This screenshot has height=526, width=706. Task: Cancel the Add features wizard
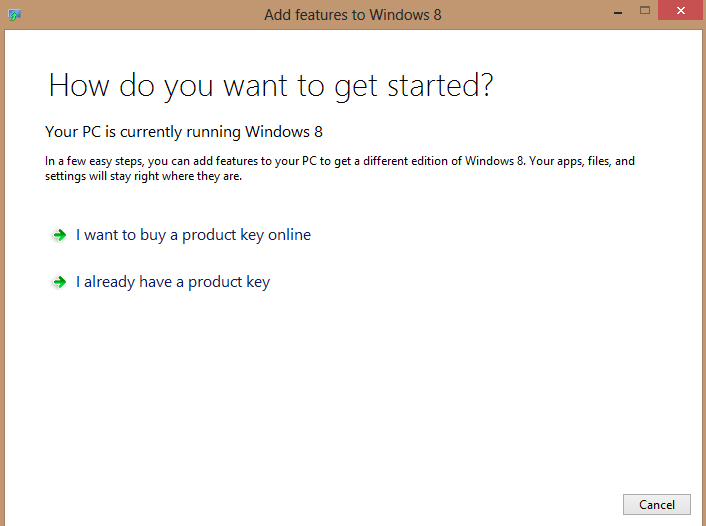pyautogui.click(x=656, y=504)
